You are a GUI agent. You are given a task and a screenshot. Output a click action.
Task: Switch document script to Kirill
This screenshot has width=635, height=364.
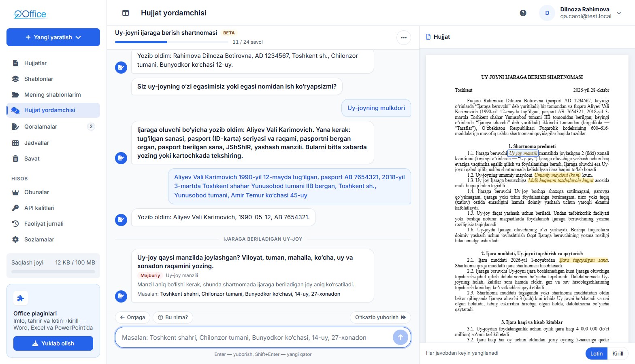pyautogui.click(x=618, y=353)
